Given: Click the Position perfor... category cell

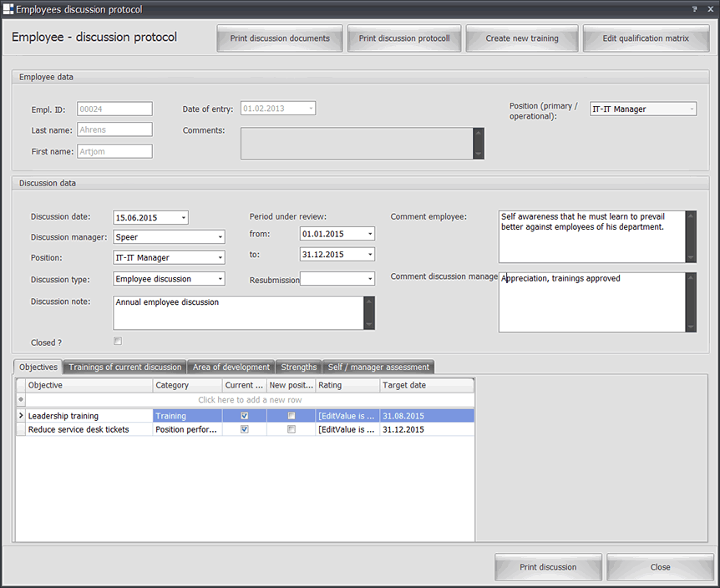Looking at the screenshot, I should click(x=187, y=429).
